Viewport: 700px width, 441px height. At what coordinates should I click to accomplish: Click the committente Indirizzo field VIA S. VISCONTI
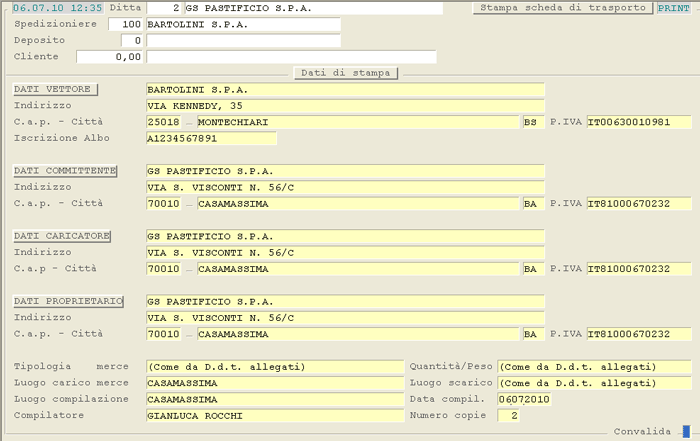click(x=345, y=187)
